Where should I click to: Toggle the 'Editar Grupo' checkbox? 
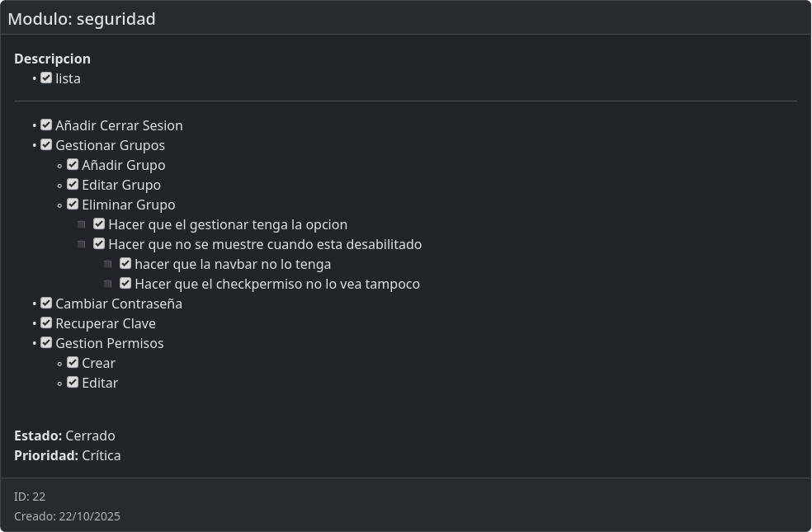[73, 185]
